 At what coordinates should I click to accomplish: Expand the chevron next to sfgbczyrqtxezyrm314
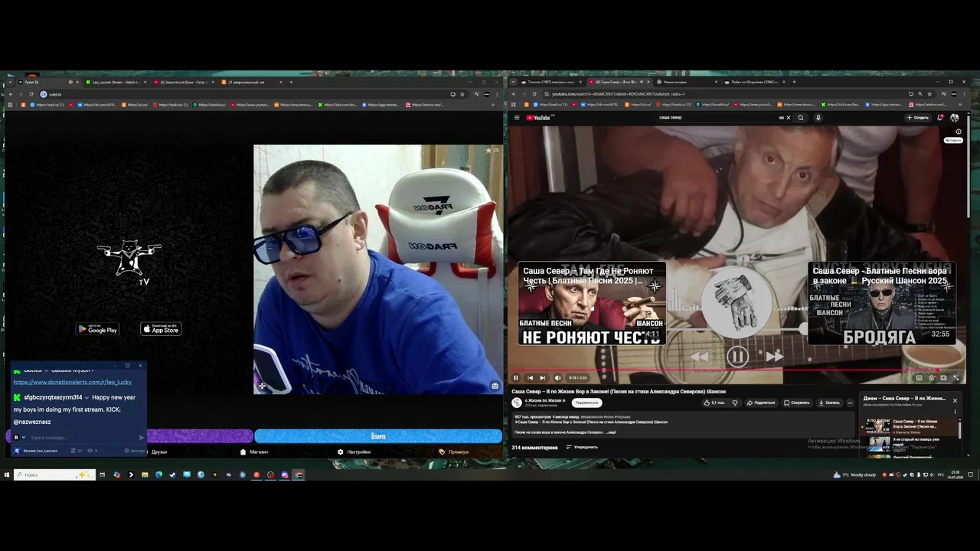87,397
